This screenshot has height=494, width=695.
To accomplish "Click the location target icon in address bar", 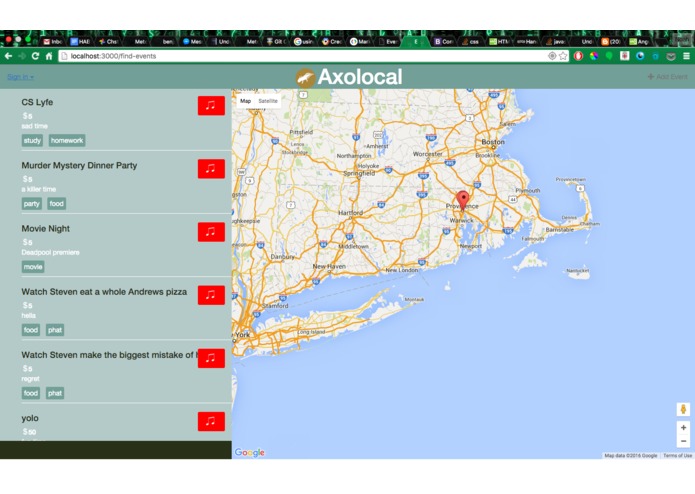I will [x=552, y=56].
